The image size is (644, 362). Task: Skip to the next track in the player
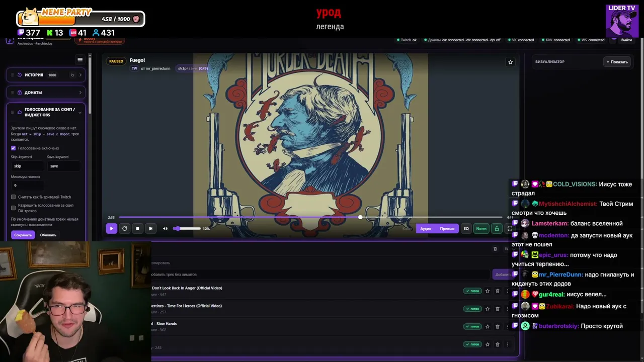[150, 228]
